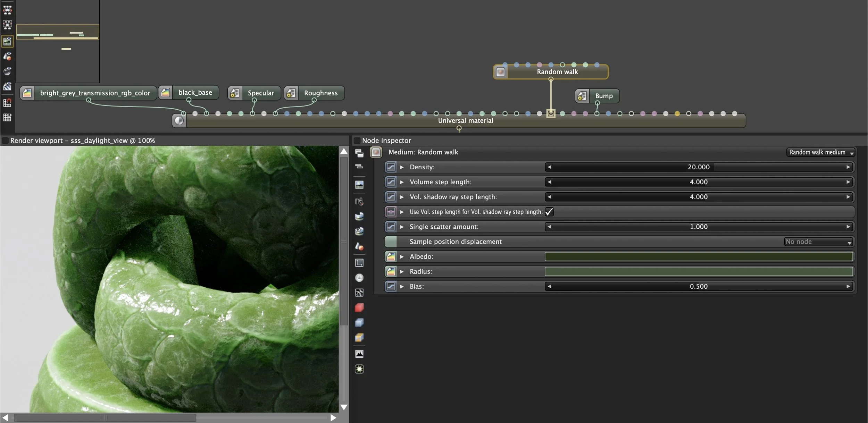Open the Random walk medium dropdown

(x=820, y=152)
